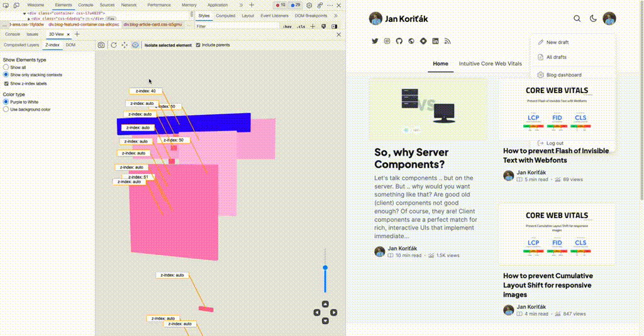The image size is (644, 336).
Task: Click the blue vertical zoom slider handle
Action: point(325,268)
